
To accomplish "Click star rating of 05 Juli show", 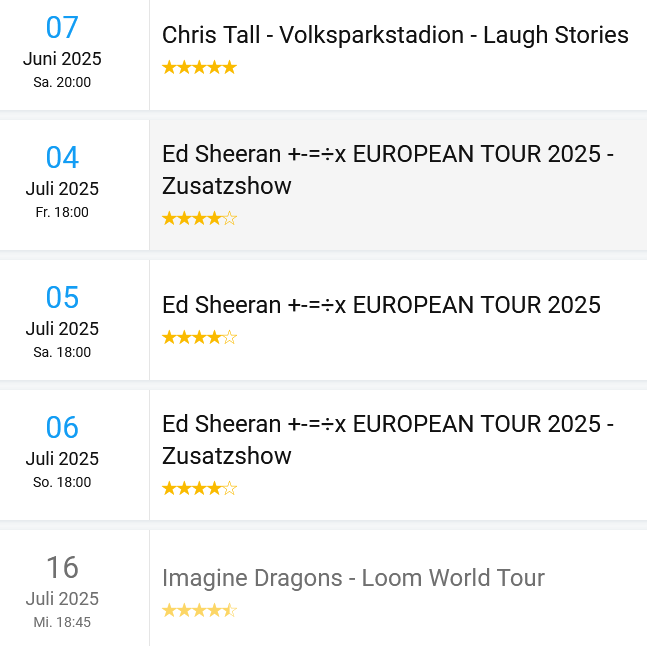I will click(x=199, y=337).
